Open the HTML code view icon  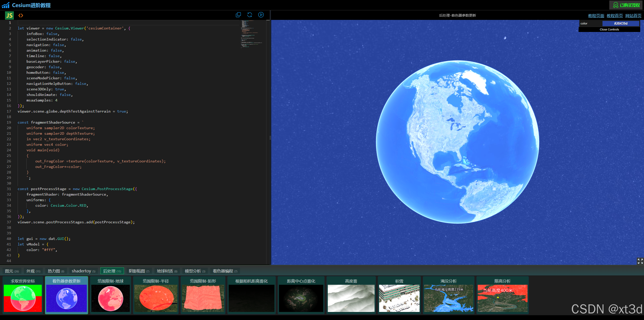(21, 16)
